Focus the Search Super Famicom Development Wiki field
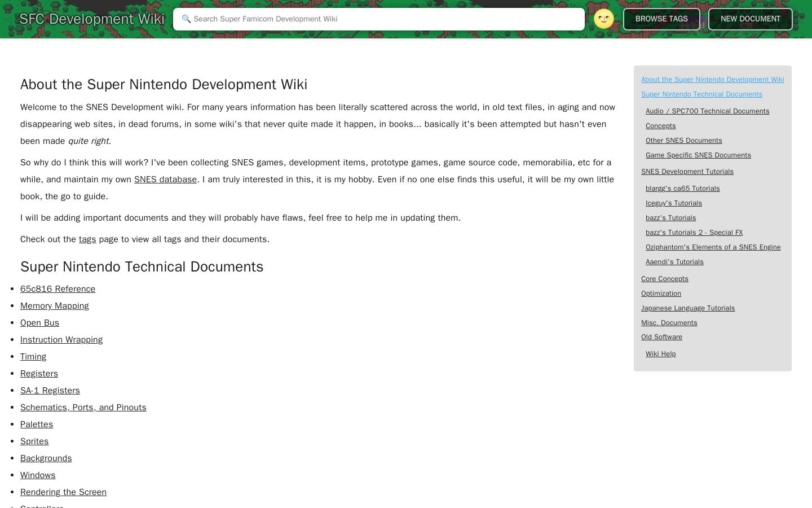 coord(379,19)
